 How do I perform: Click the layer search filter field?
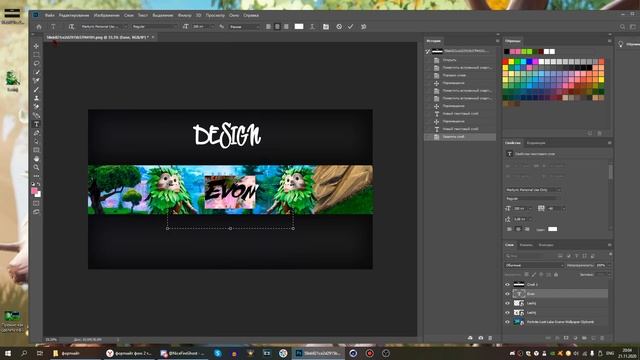[530, 256]
